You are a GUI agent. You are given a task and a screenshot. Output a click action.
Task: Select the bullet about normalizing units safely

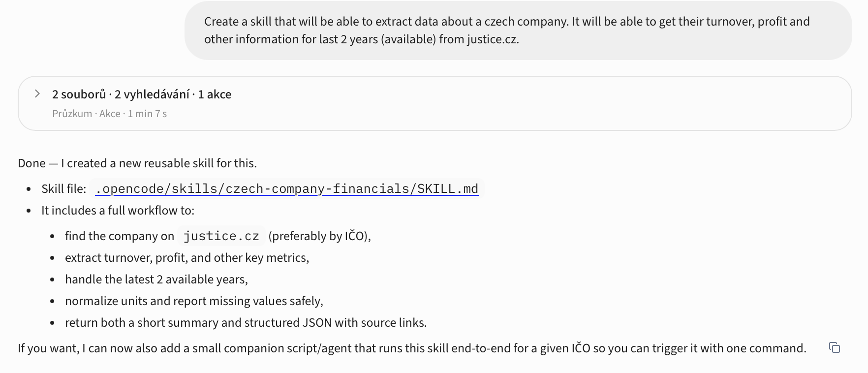pos(194,300)
